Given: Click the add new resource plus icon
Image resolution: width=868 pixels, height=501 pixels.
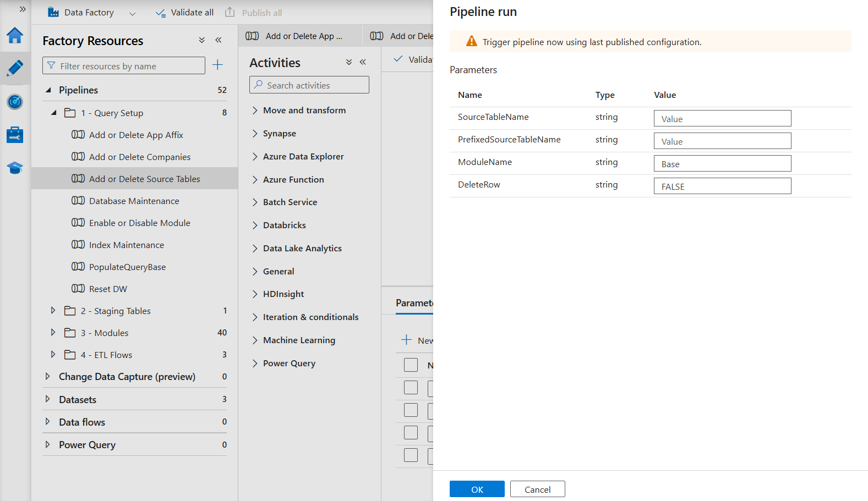Looking at the screenshot, I should 218,65.
